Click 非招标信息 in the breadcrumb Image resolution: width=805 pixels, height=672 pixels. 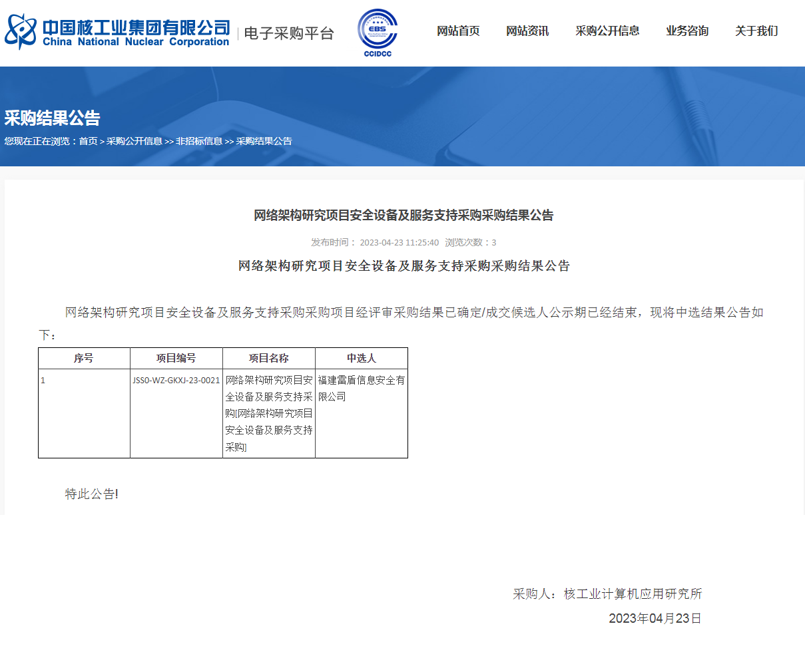(199, 141)
